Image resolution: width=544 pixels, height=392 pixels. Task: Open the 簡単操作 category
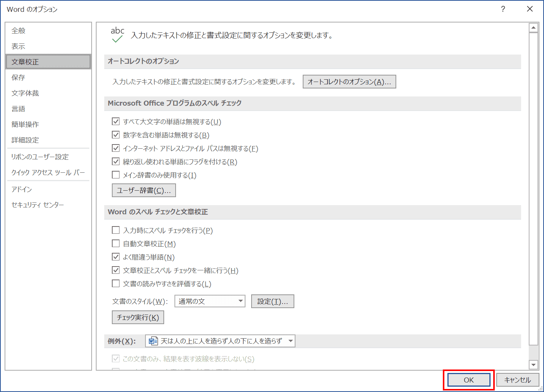point(48,124)
